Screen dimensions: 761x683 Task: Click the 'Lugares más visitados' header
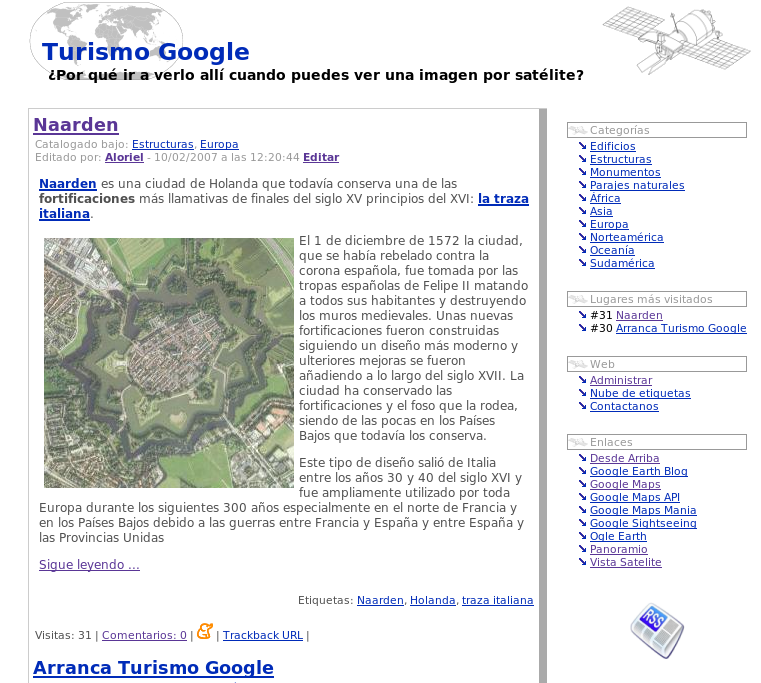coord(657,299)
